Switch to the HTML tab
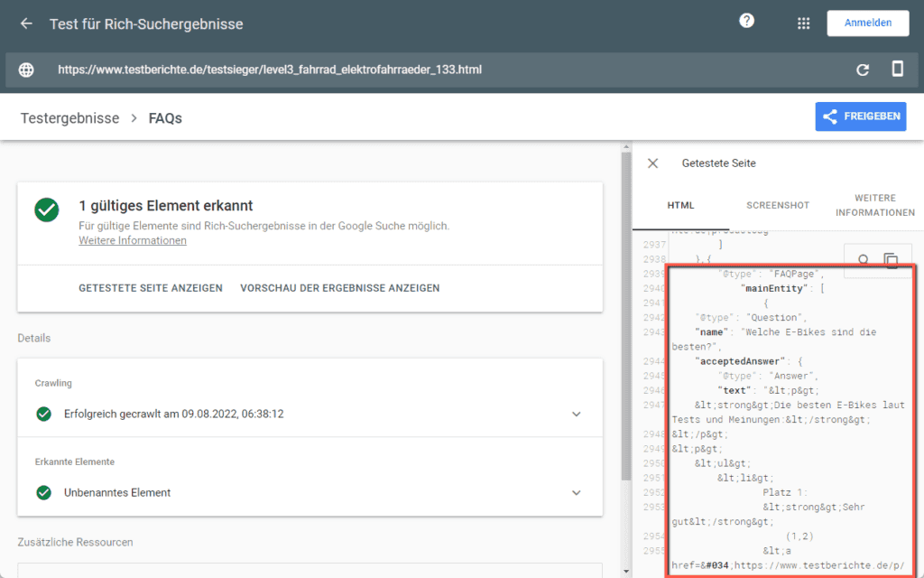Screen dimensions: 924x578 pos(680,205)
